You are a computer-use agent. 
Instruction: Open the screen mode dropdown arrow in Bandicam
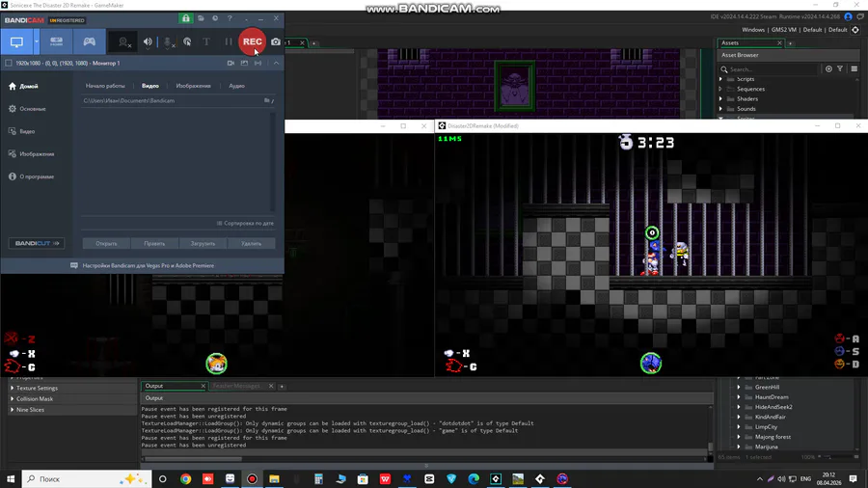click(x=36, y=42)
